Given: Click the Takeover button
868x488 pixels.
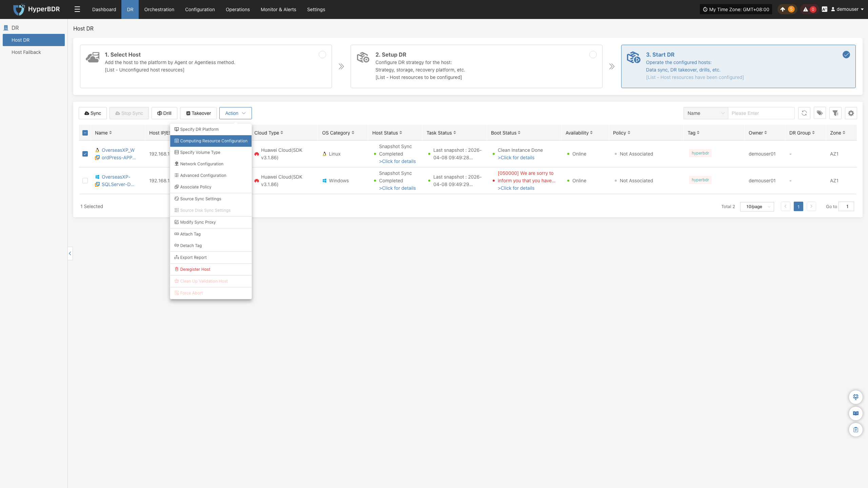Looking at the screenshot, I should [198, 113].
